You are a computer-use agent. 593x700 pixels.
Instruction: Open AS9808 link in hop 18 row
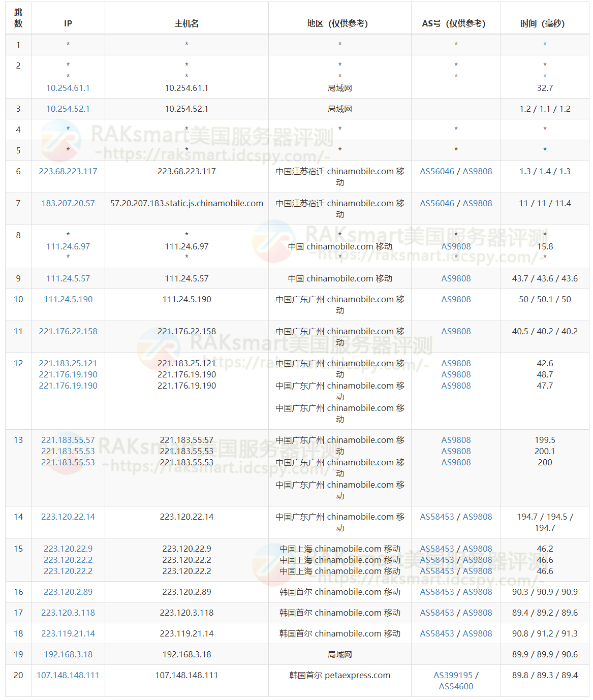tap(477, 633)
